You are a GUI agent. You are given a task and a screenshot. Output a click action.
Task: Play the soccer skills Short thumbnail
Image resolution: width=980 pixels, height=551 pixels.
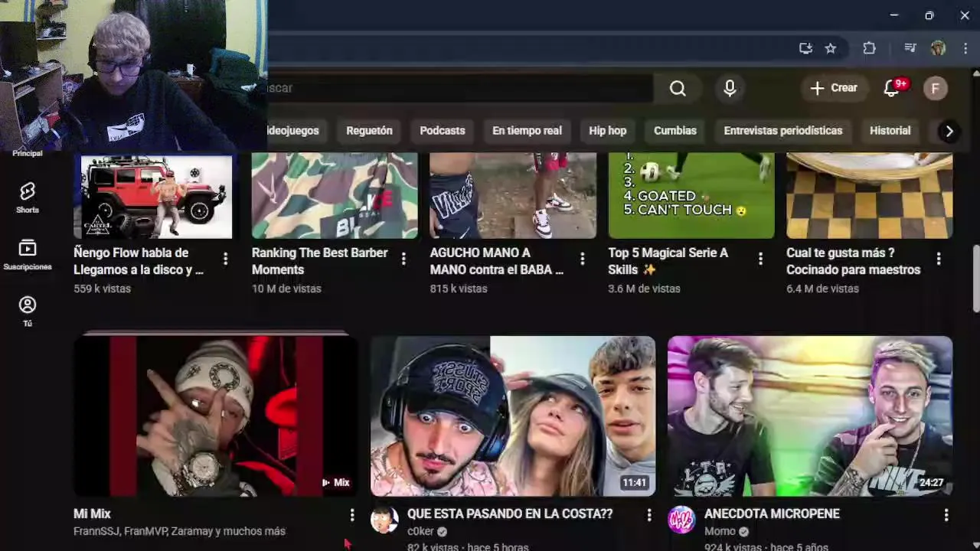click(691, 196)
